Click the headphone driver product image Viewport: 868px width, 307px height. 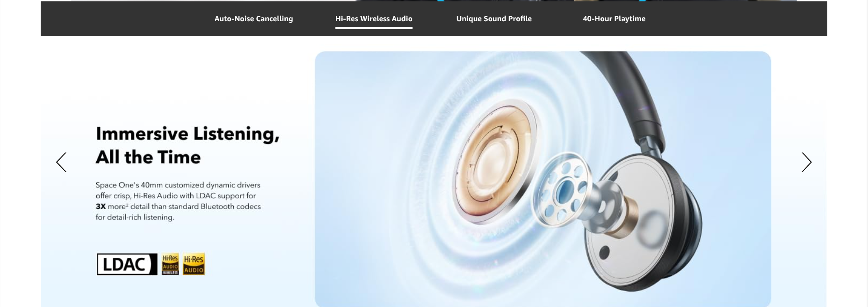pos(543,179)
